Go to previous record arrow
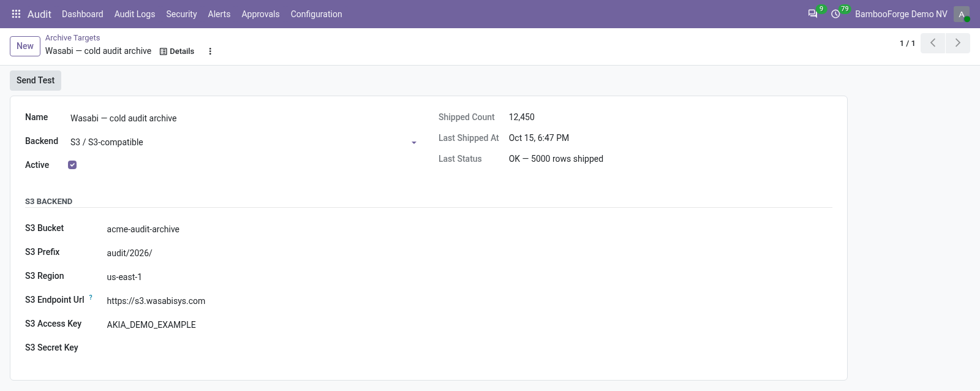This screenshot has width=980, height=391. 933,43
